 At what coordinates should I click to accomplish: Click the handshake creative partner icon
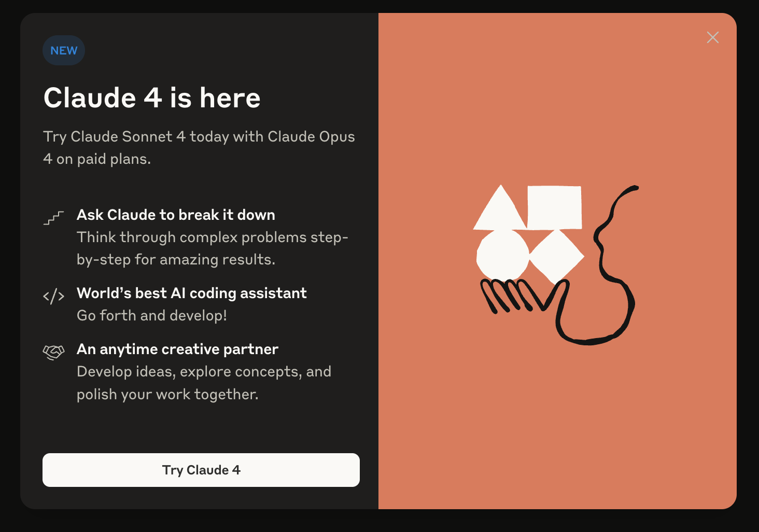[53, 352]
